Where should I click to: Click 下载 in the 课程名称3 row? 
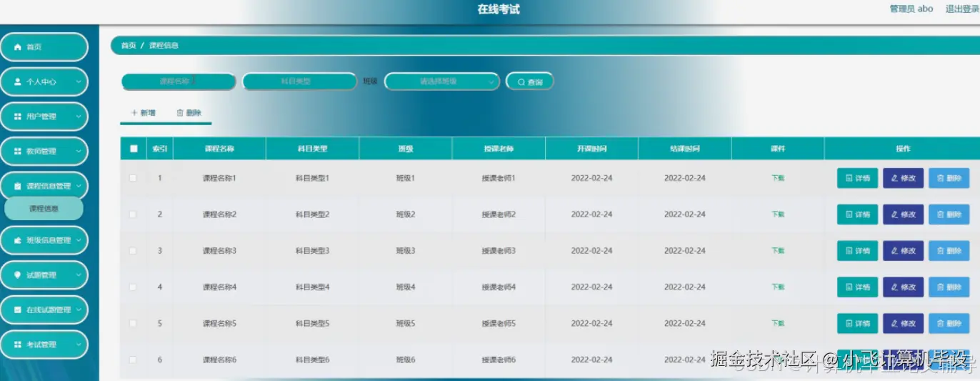coord(778,251)
